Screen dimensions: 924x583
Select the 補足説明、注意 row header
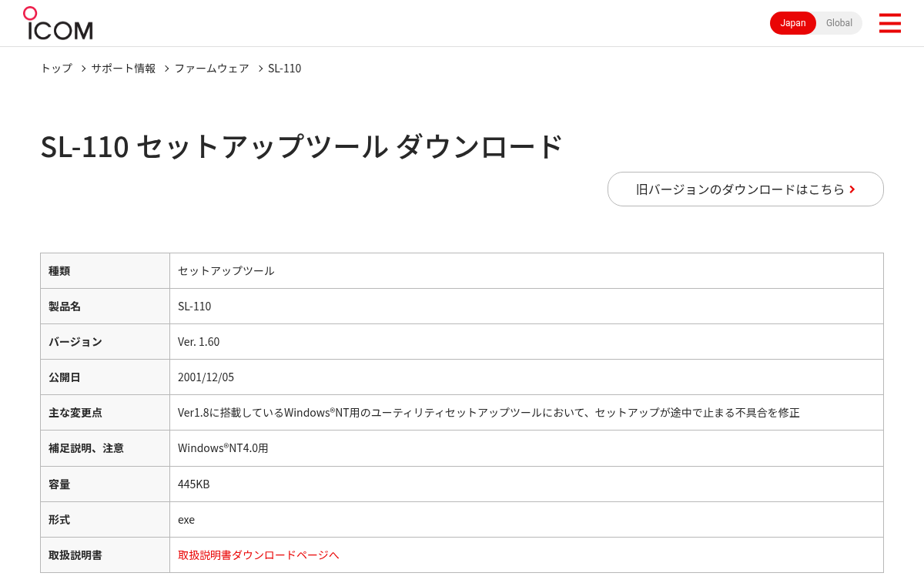pyautogui.click(x=105, y=447)
